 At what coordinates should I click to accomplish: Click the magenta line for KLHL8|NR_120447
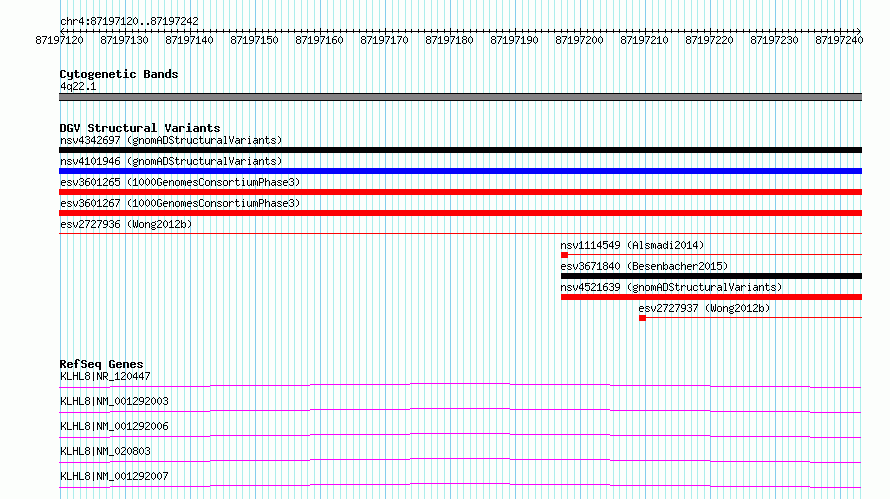(x=460, y=386)
